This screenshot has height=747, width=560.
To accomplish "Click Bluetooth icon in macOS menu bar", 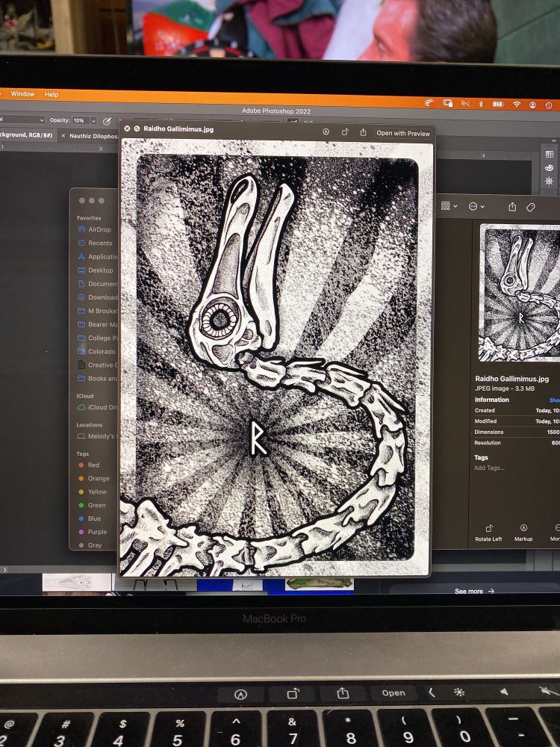I will coord(481,103).
